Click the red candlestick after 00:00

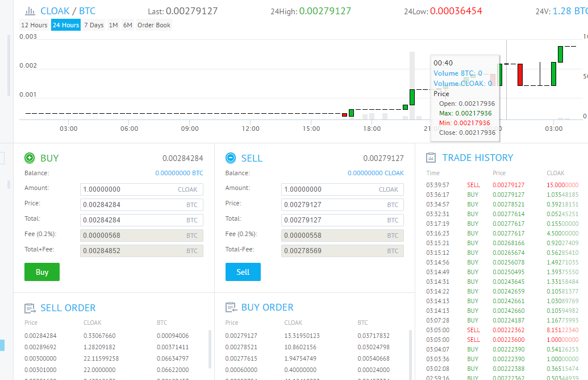coord(520,75)
